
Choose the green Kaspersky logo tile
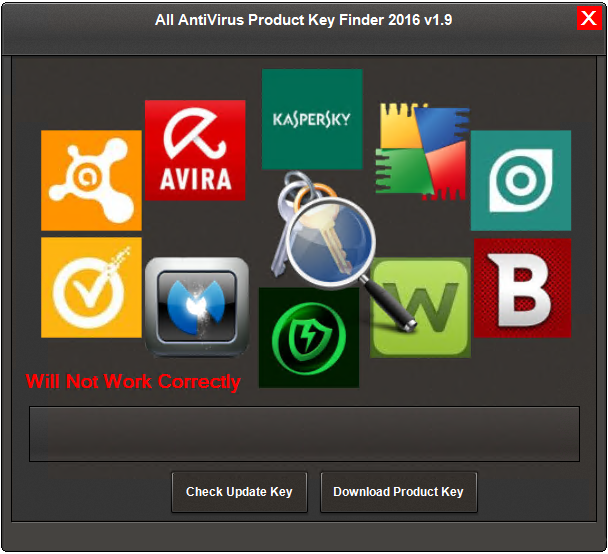tap(312, 119)
